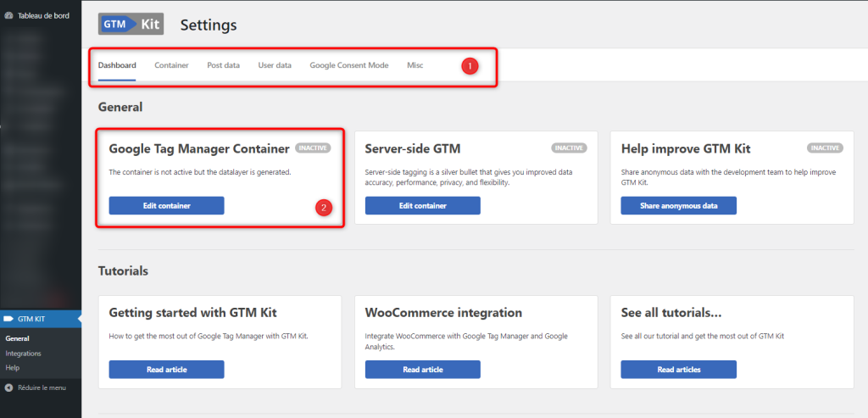
Task: Switch to the Misc tab
Action: [x=415, y=65]
